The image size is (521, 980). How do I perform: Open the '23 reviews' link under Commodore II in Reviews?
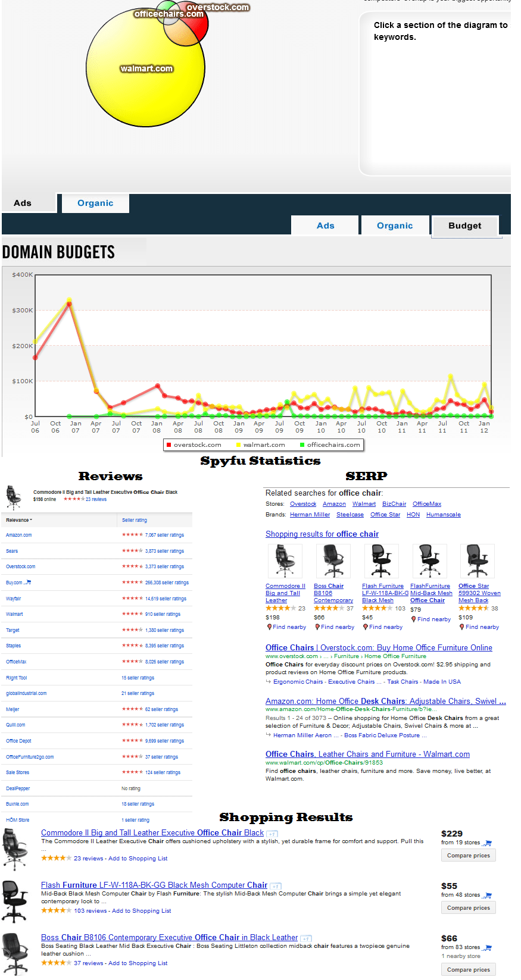coord(96,499)
